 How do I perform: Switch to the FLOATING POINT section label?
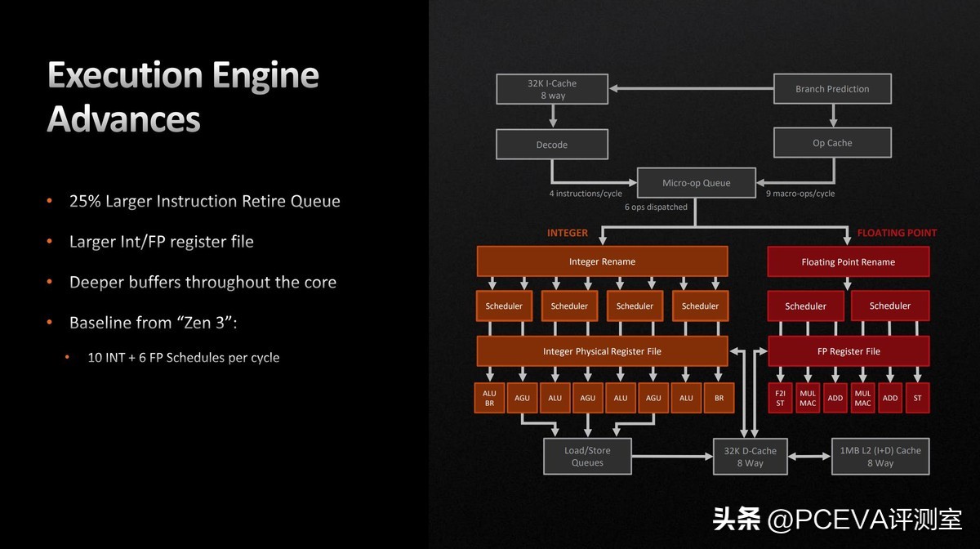tap(896, 232)
